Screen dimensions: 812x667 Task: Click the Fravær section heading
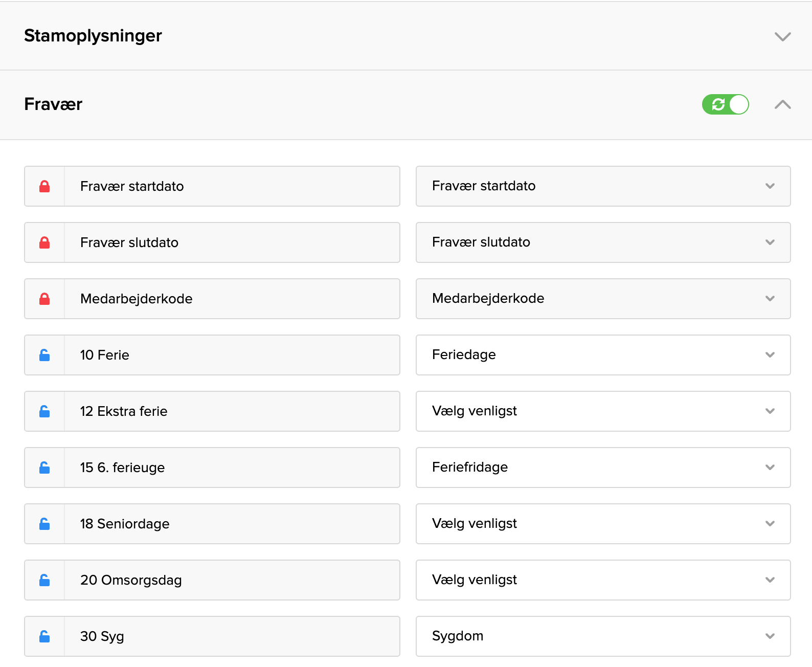pyautogui.click(x=53, y=104)
